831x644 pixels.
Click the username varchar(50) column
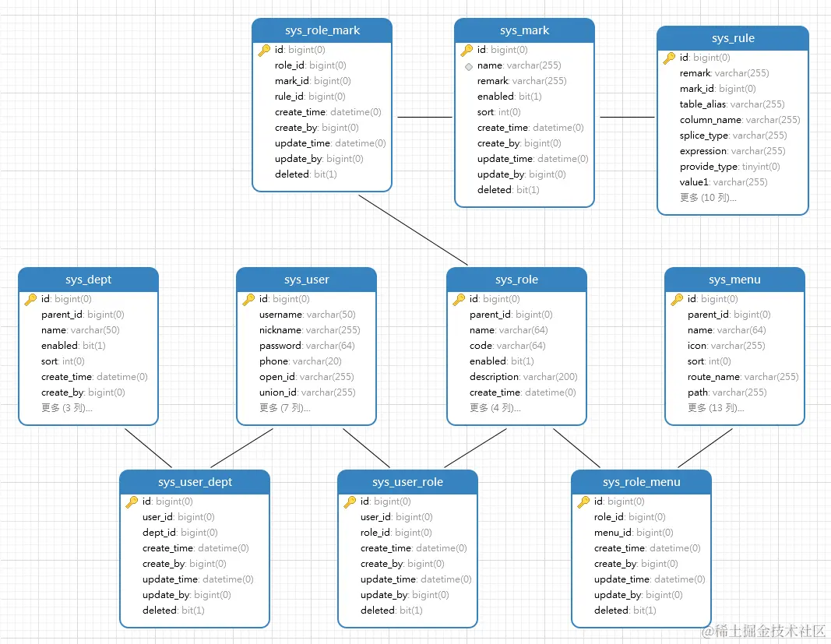tap(308, 315)
